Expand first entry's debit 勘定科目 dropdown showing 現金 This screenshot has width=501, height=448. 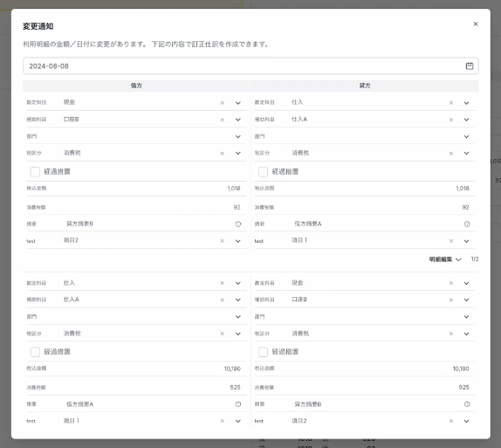[238, 103]
